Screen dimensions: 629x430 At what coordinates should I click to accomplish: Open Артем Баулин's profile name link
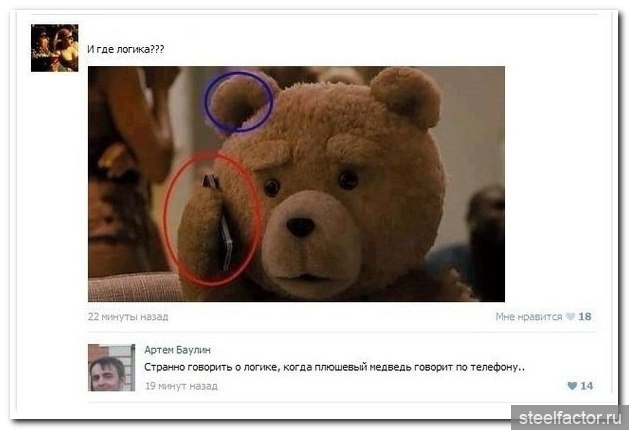point(177,350)
